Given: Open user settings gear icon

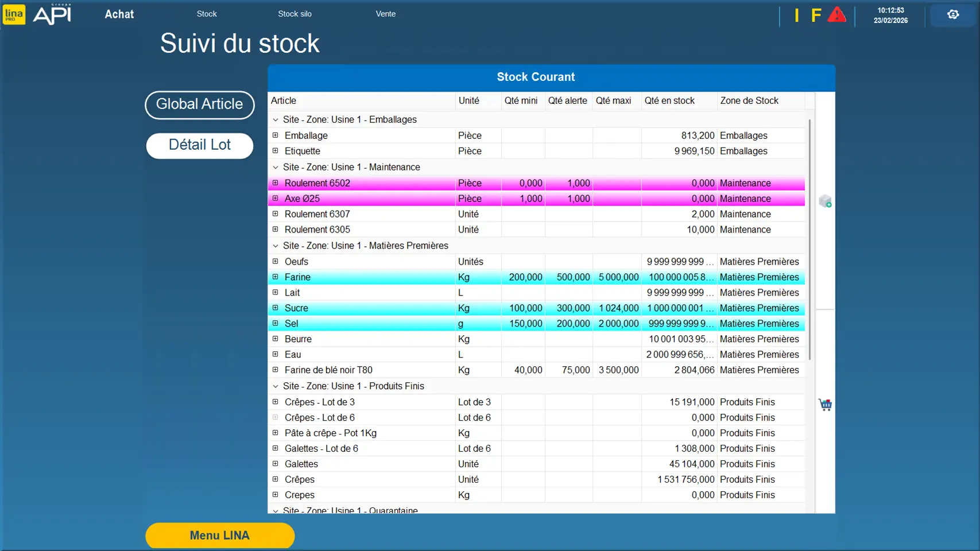Looking at the screenshot, I should coord(953,15).
